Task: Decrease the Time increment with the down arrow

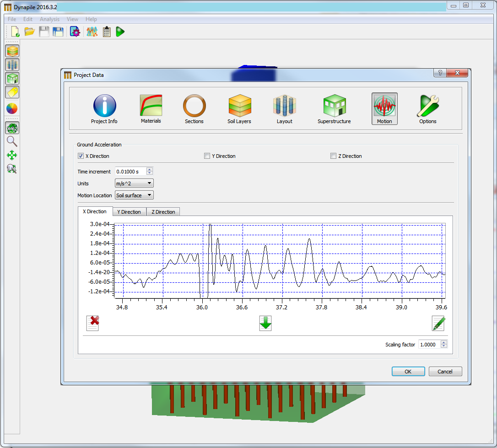Action: click(150, 173)
